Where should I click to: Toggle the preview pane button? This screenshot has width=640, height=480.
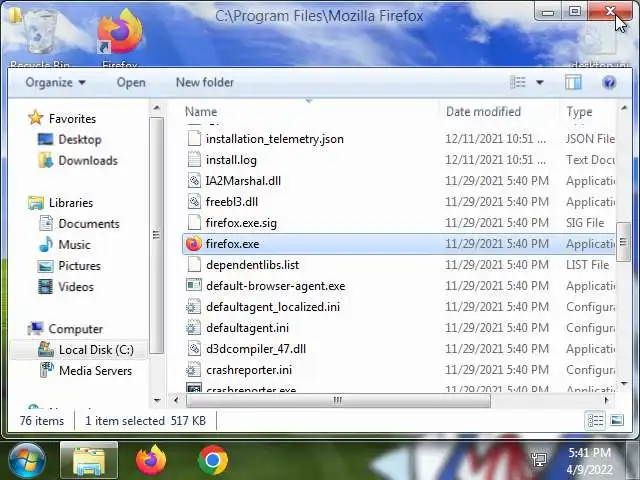click(x=573, y=82)
